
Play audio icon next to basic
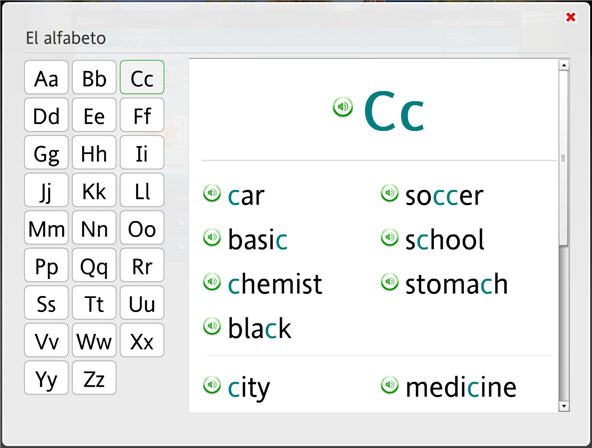tap(212, 237)
